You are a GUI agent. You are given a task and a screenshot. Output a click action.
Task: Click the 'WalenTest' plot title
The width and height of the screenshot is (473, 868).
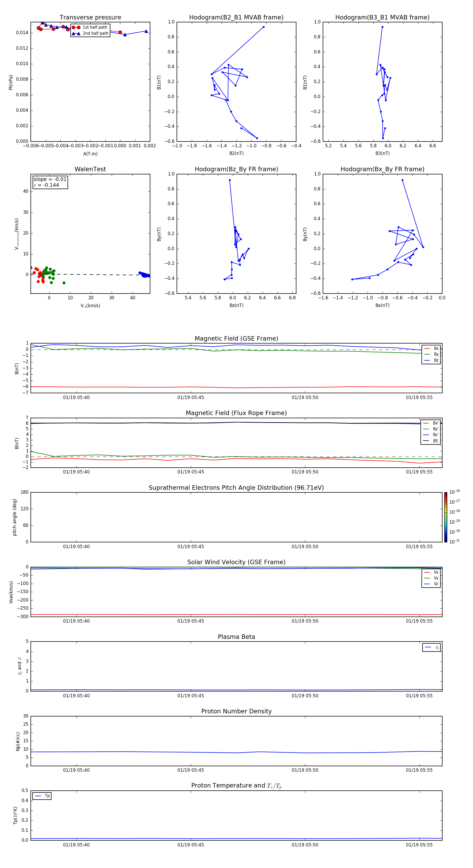click(90, 169)
